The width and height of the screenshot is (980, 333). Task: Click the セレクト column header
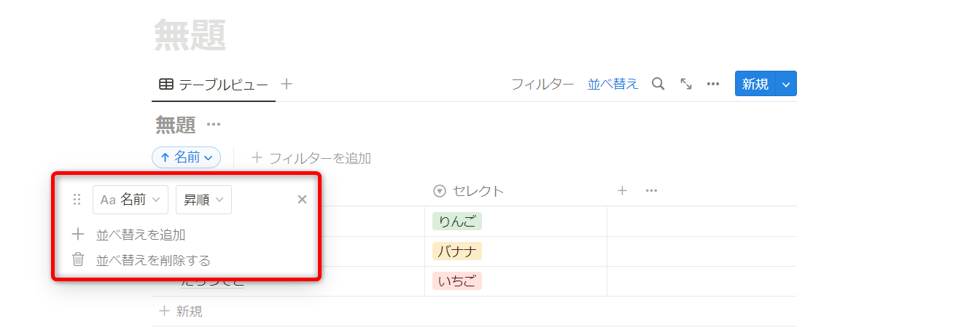(478, 191)
